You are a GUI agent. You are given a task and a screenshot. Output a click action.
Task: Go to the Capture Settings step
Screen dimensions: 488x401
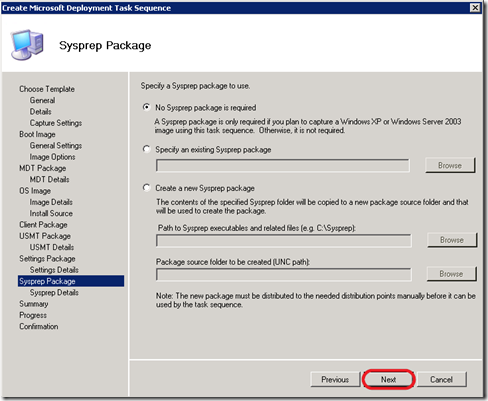tap(56, 123)
